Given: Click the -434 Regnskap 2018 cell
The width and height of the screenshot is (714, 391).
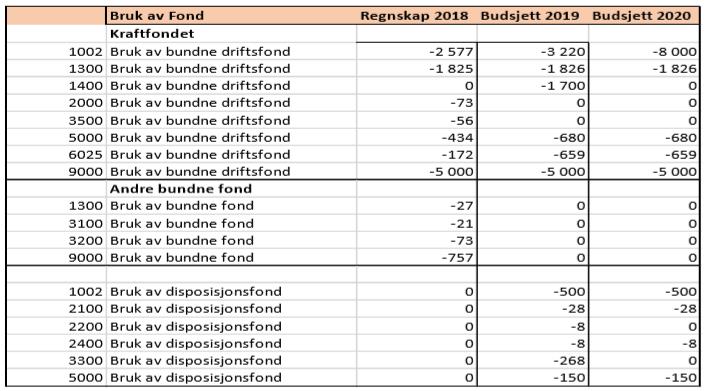Looking at the screenshot, I should (417, 137).
